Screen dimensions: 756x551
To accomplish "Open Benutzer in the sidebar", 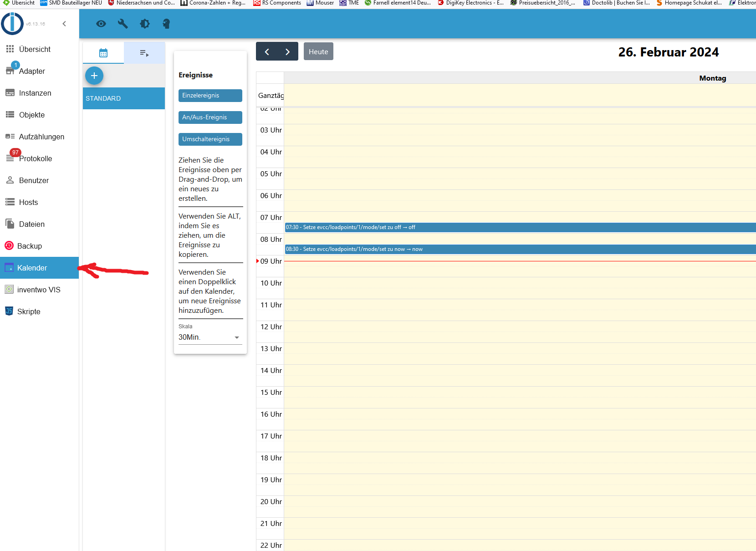I will (40, 180).
